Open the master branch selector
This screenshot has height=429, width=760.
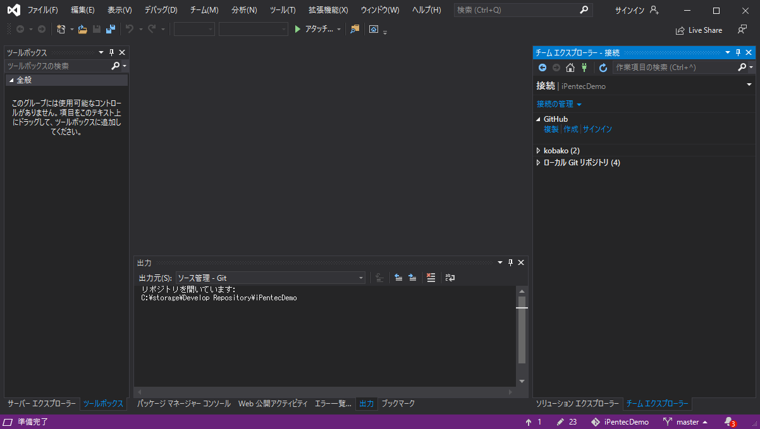[x=685, y=422]
